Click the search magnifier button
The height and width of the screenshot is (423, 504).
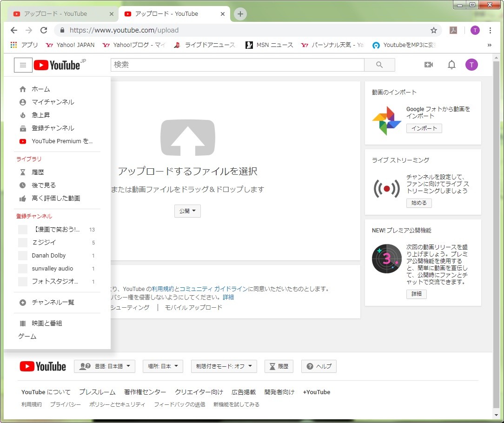(379, 65)
